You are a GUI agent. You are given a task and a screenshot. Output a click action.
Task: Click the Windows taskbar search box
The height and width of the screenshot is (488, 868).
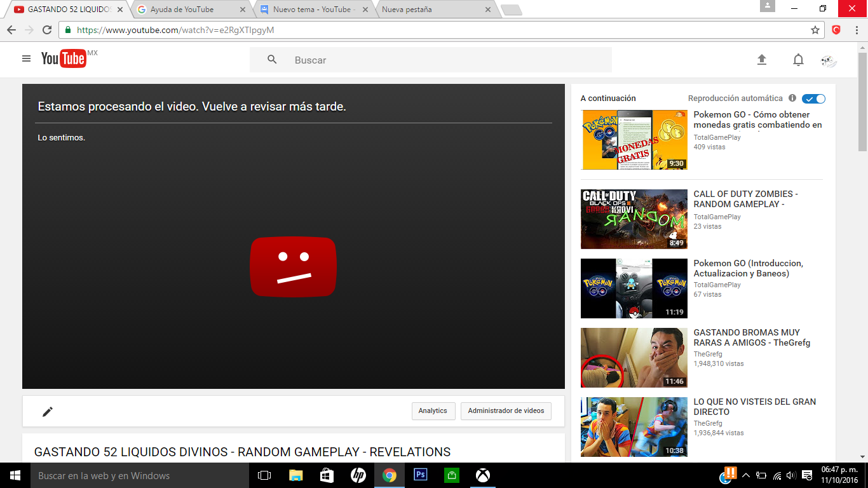tap(140, 475)
